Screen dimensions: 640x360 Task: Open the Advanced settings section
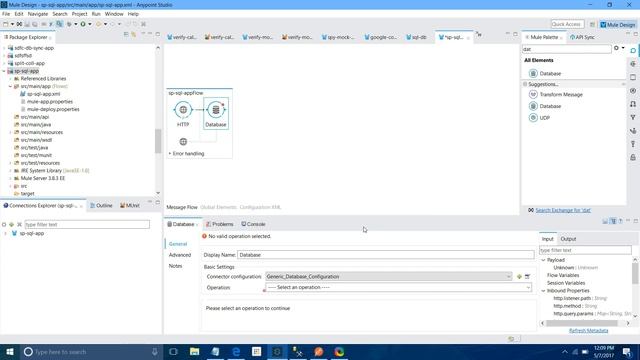(x=180, y=255)
